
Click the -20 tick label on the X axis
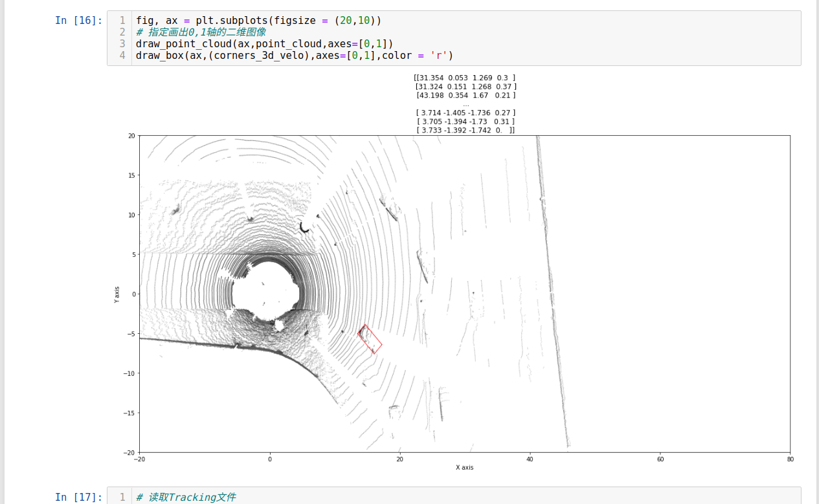(139, 459)
